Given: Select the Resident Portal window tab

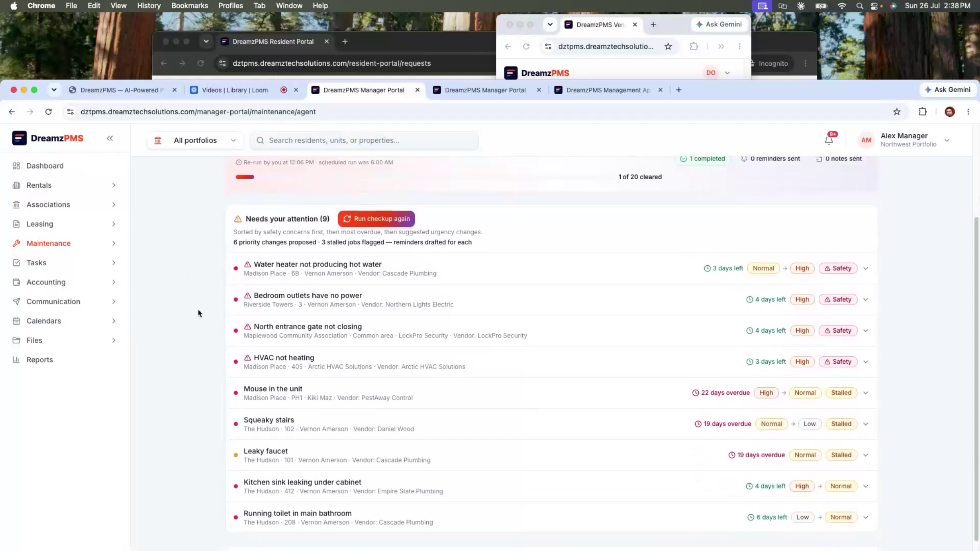Looking at the screenshot, I should pyautogui.click(x=274, y=42).
